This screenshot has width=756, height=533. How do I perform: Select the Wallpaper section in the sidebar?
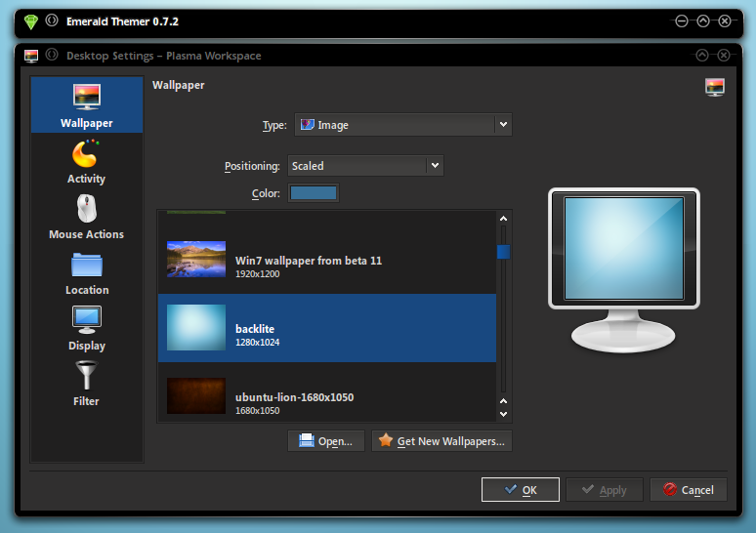pos(87,104)
